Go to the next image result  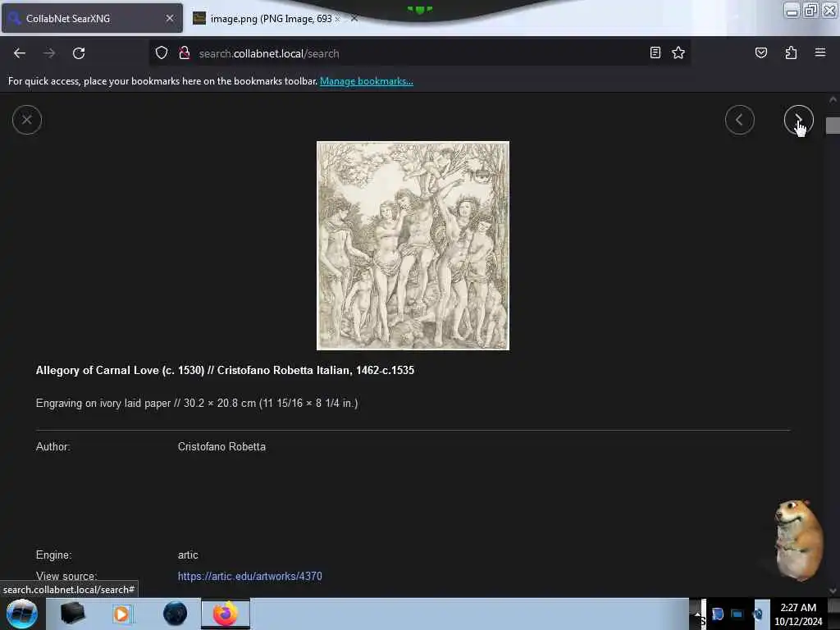(798, 120)
